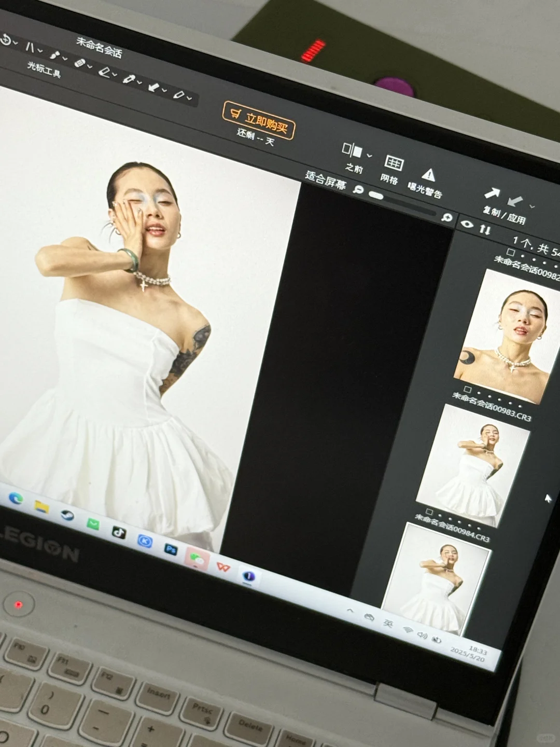The image size is (560, 747).
Task: Select the color picker eyedropper tool
Action: click(129, 79)
